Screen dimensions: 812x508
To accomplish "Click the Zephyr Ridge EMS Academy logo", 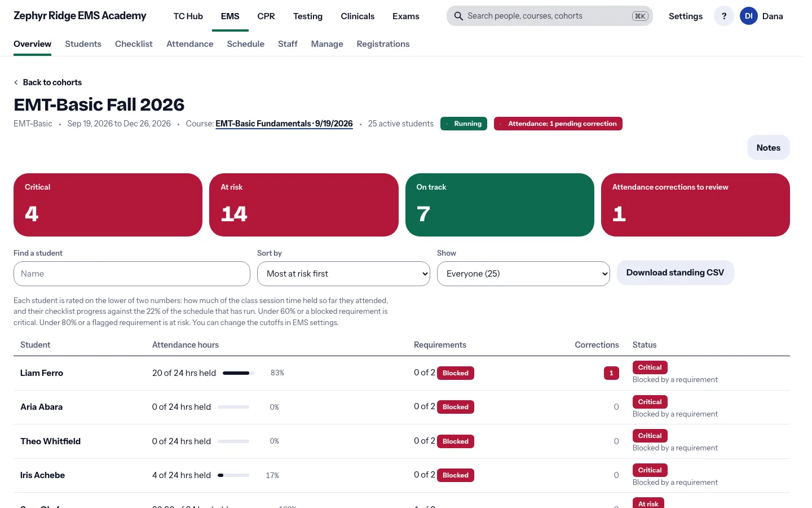I will 80,16.
